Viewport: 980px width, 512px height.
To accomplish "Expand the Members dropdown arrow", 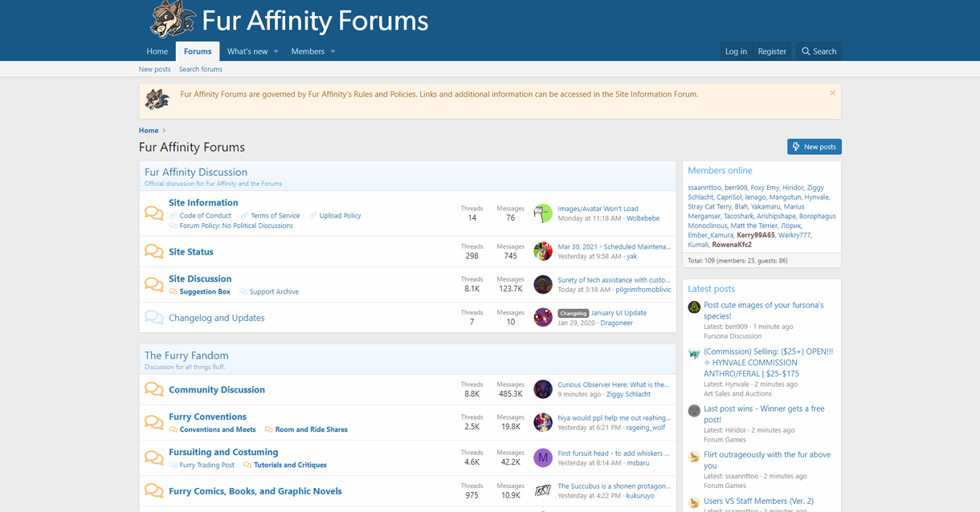I will tap(333, 51).
